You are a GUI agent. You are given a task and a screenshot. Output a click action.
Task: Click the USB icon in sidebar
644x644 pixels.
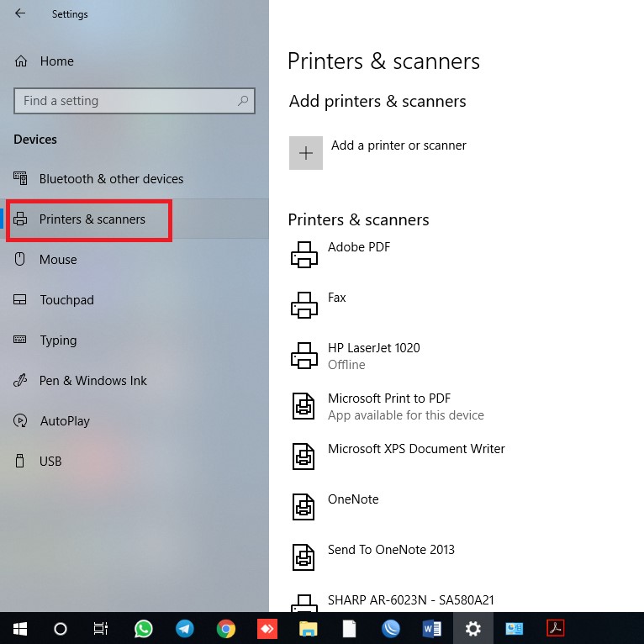pos(19,461)
